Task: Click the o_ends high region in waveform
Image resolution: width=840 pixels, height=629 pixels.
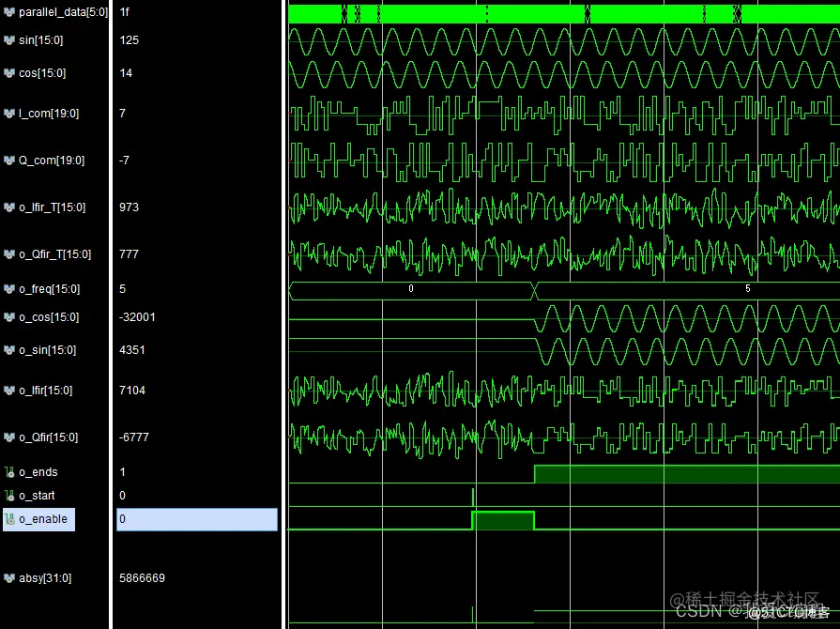Action: (687, 474)
